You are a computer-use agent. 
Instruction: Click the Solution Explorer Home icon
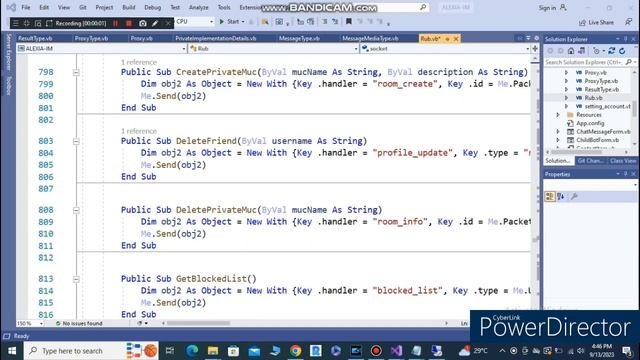coord(571,51)
